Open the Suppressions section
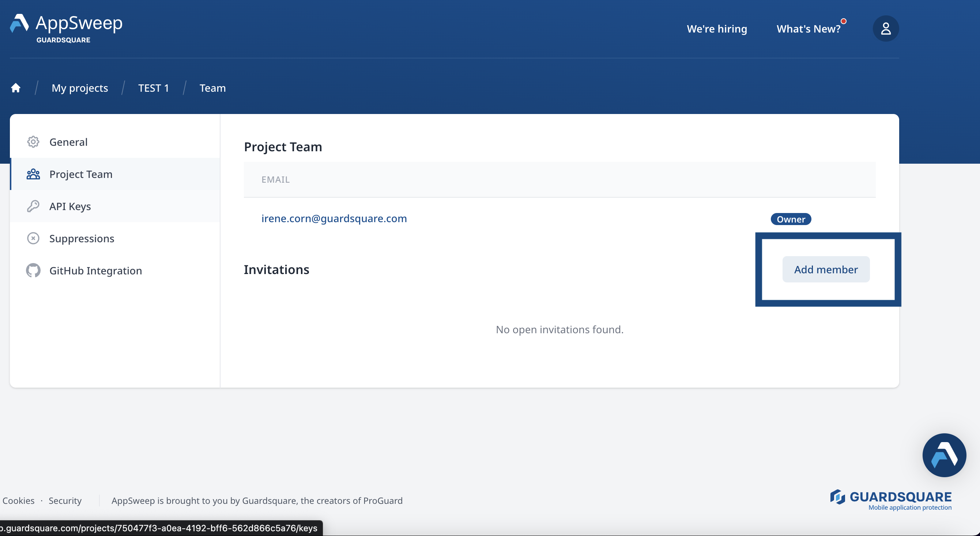The image size is (980, 536). click(115, 238)
